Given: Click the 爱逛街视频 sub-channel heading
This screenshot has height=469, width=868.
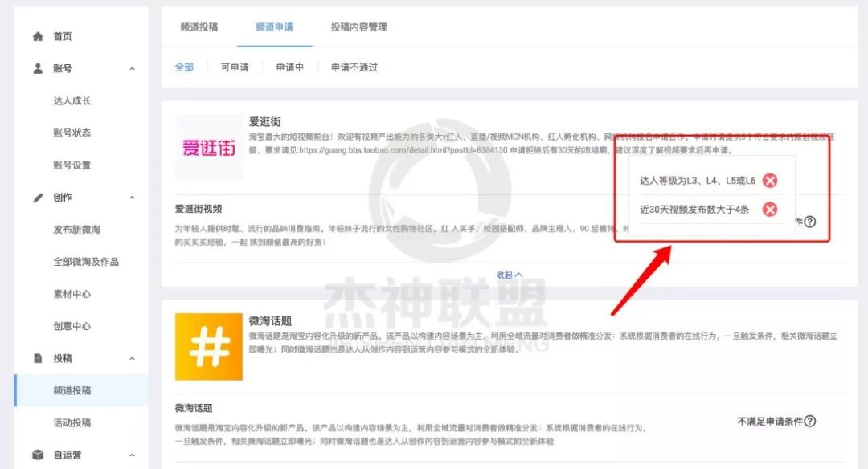Looking at the screenshot, I should [199, 209].
